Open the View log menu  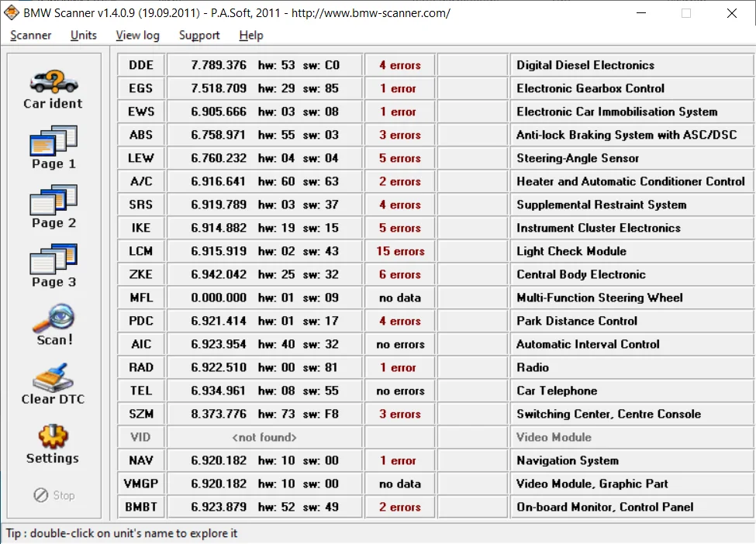pyautogui.click(x=137, y=35)
